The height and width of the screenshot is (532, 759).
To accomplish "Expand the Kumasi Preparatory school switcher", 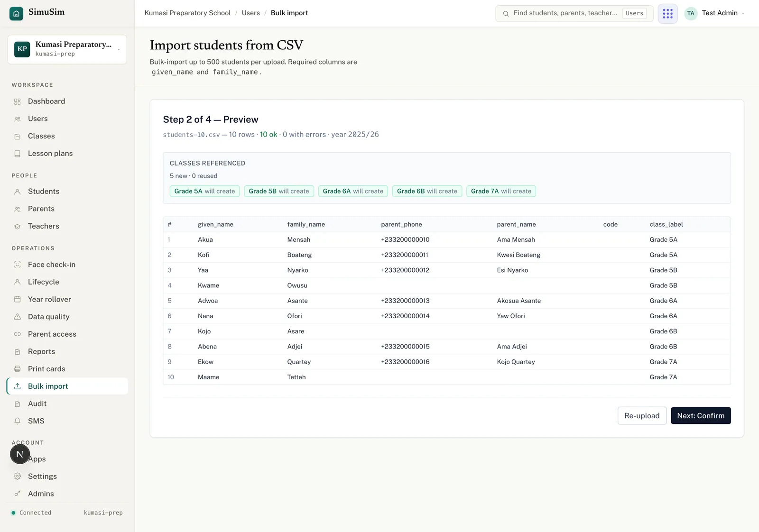I will (67, 49).
